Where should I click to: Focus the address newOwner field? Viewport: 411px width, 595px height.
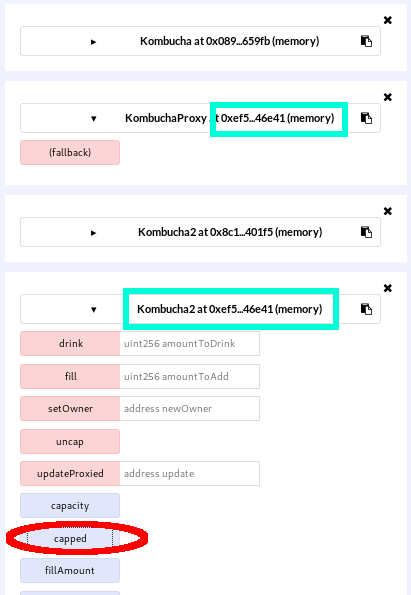point(190,409)
